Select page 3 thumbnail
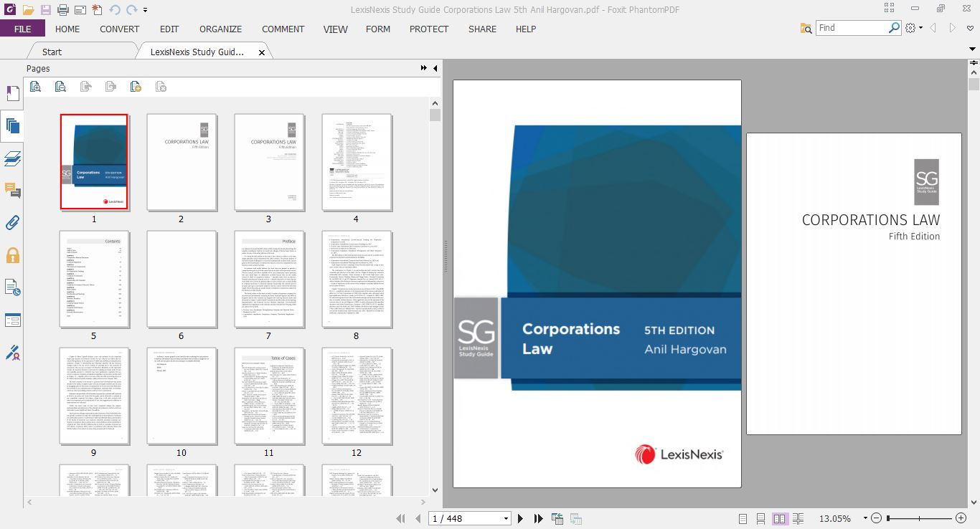The height and width of the screenshot is (529, 980). coord(269,162)
